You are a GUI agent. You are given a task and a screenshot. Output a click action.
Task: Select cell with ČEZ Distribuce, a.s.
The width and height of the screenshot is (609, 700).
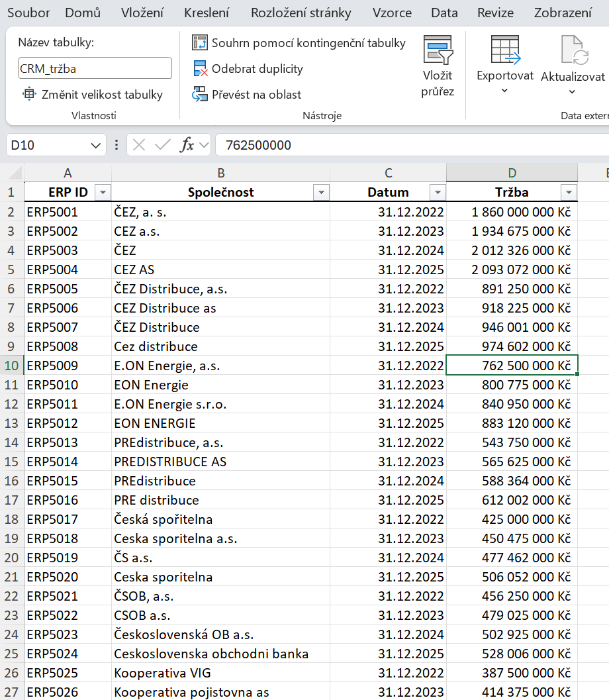(220, 289)
